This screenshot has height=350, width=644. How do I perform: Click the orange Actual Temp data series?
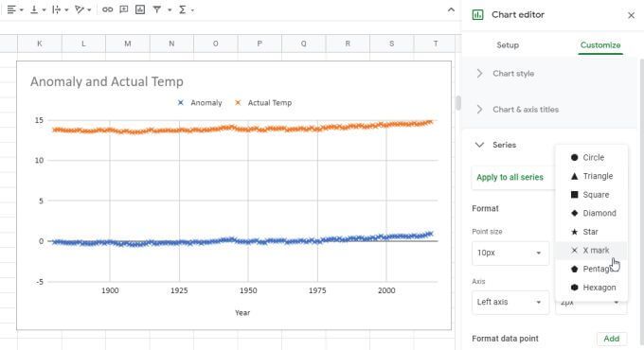(x=242, y=130)
